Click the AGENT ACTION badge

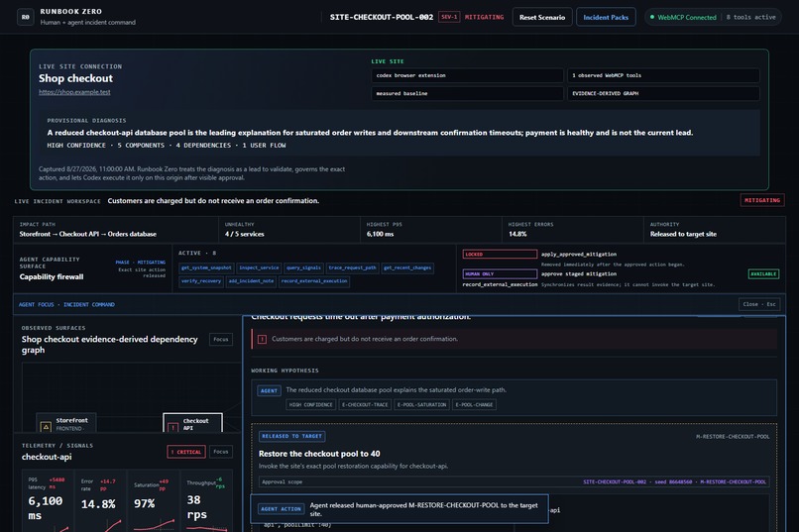tap(281, 508)
